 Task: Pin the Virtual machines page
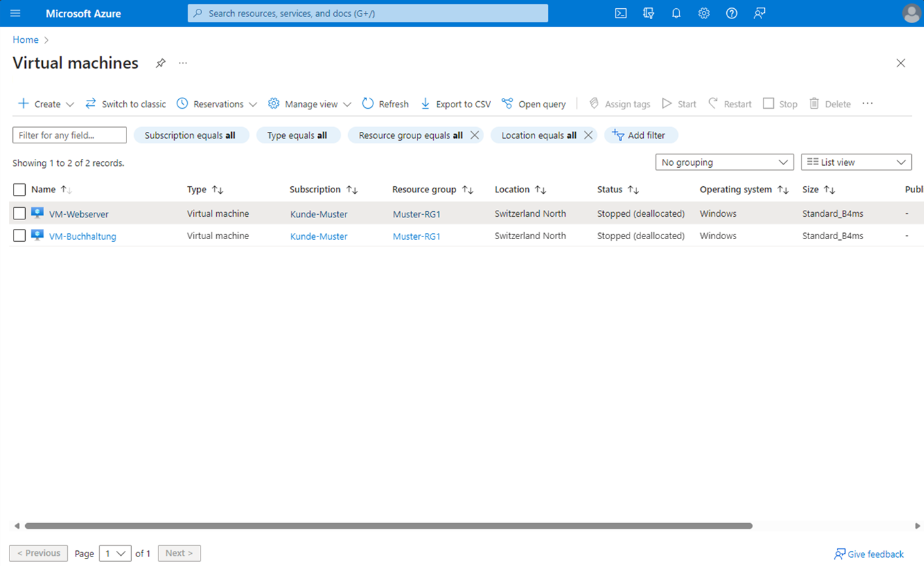tap(160, 63)
